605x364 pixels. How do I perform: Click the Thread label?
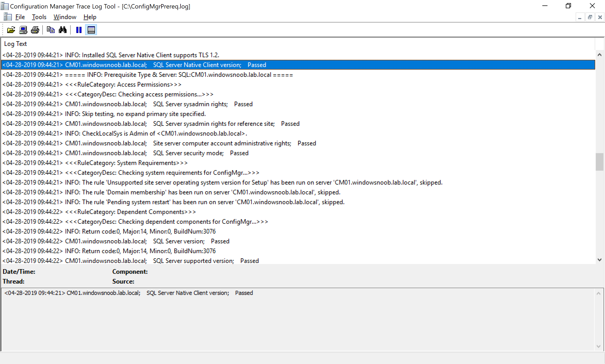point(13,282)
